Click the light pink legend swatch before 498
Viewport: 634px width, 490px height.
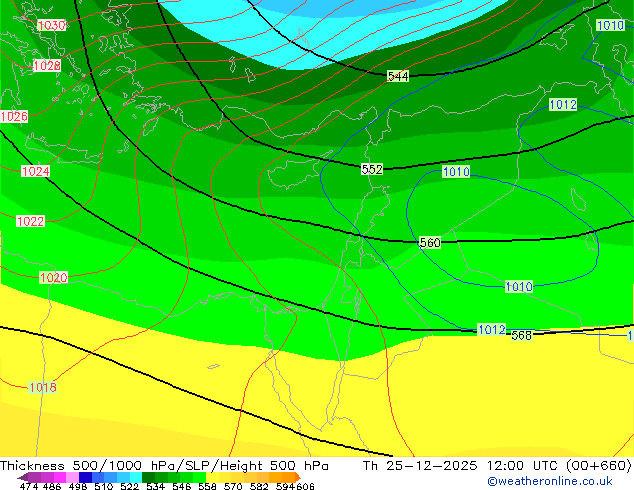[x=72, y=477]
